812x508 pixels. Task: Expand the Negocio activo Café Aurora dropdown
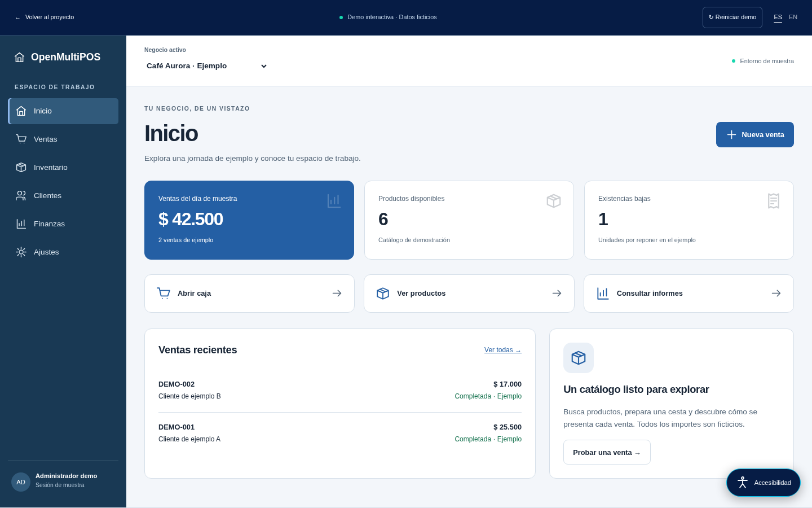206,66
